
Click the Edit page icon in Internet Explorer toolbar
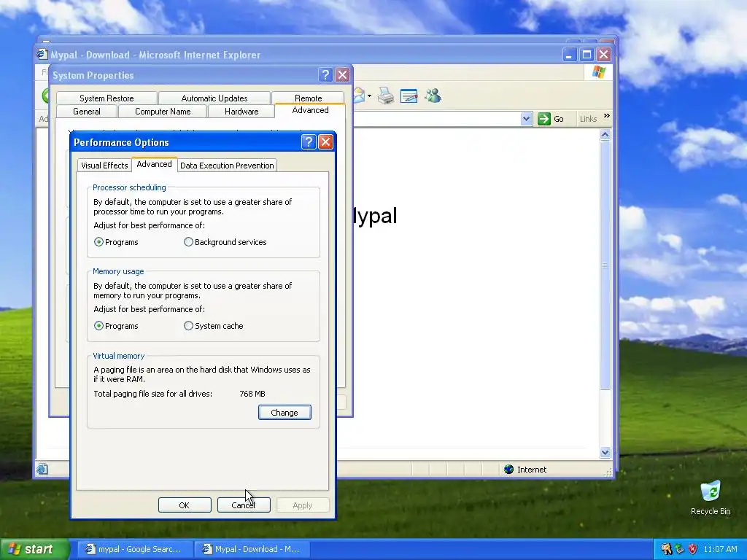409,96
